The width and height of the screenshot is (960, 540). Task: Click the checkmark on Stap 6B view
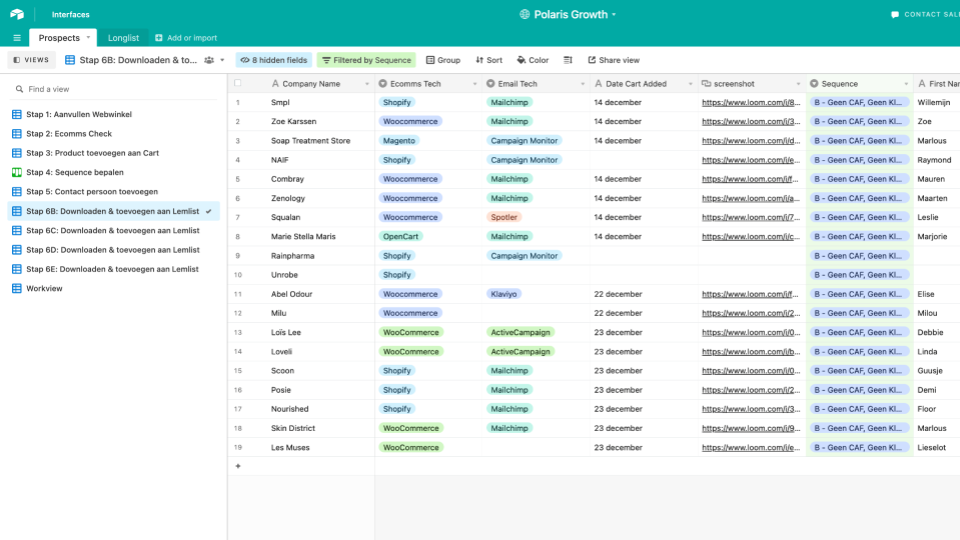[209, 211]
